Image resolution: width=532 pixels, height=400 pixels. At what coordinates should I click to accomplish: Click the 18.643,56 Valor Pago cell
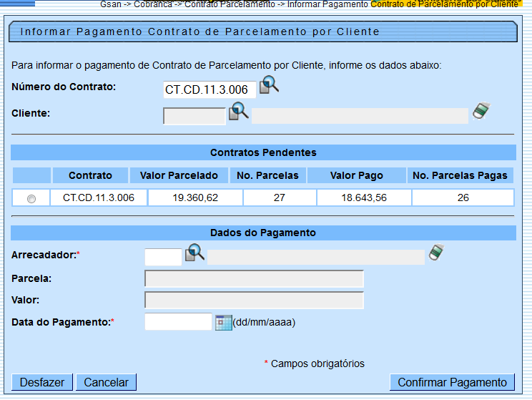point(363,197)
